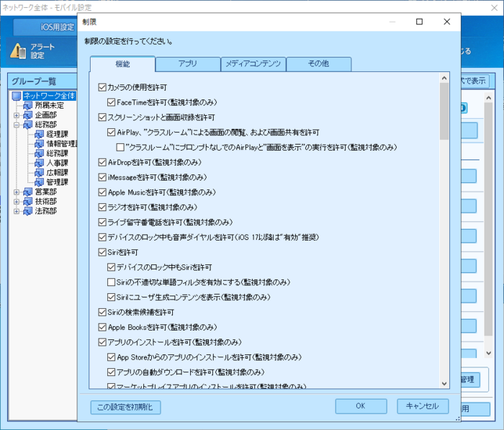
Task: Disable the AirDropを許可 checkbox
Action: [x=102, y=162]
